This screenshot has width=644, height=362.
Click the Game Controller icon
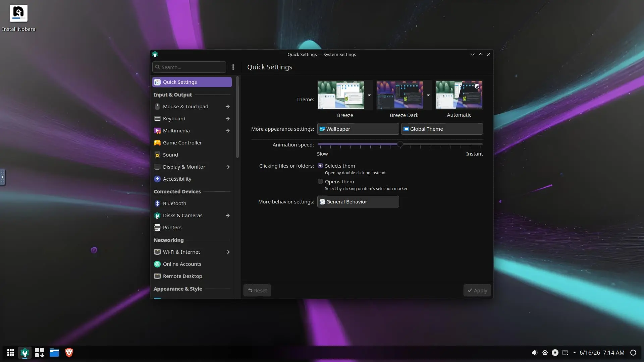pyautogui.click(x=157, y=143)
